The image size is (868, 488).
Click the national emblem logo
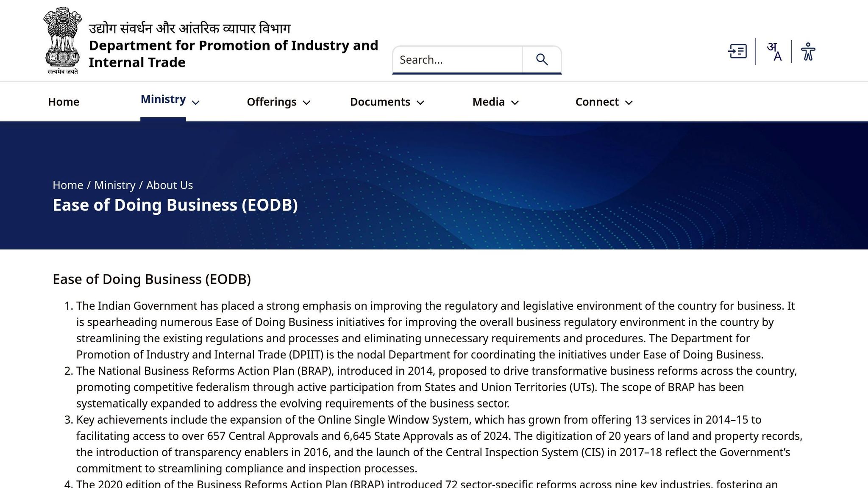click(x=63, y=41)
